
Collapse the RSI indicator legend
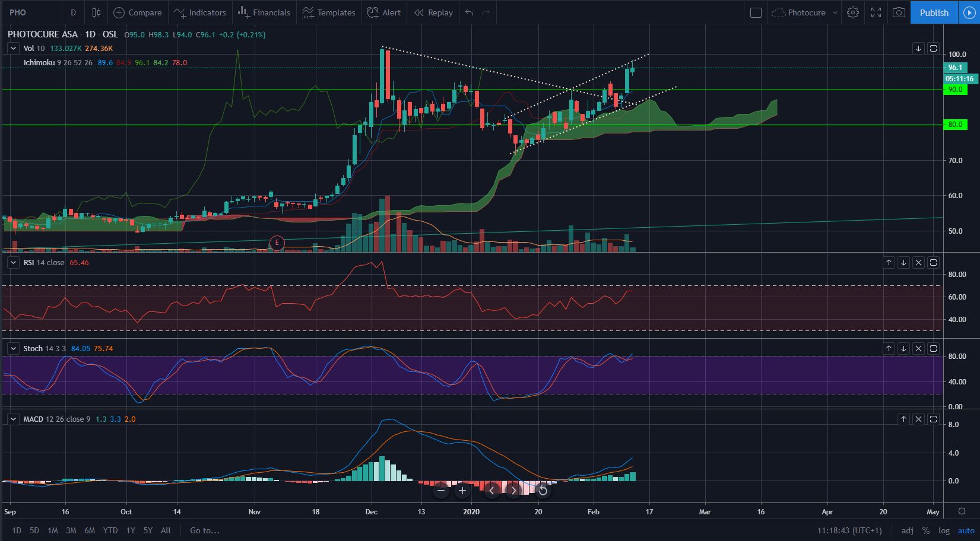[12, 262]
